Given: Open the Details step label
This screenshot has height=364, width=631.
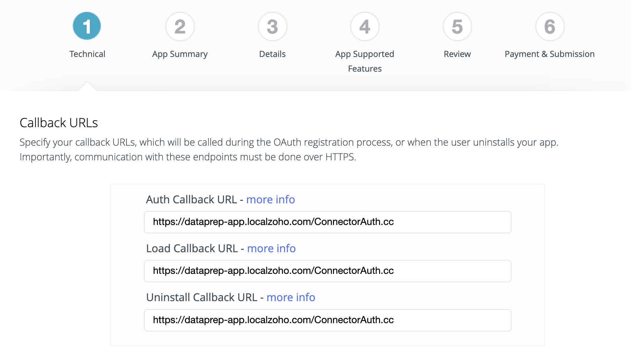Looking at the screenshot, I should 273,54.
